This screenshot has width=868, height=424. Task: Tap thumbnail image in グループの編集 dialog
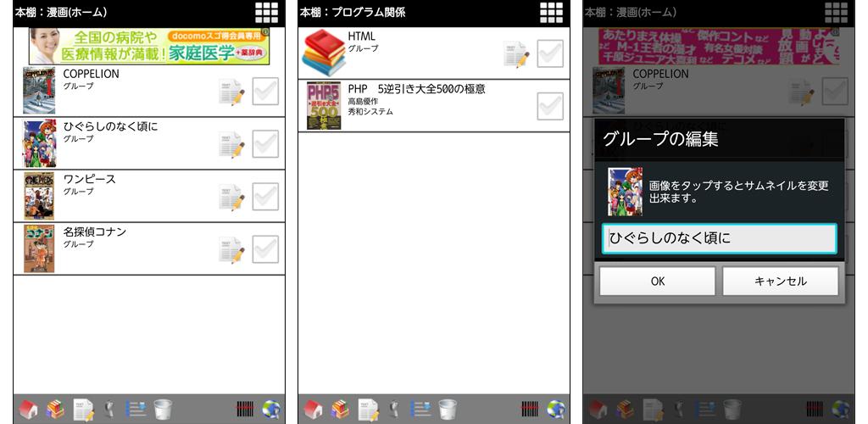pos(625,192)
